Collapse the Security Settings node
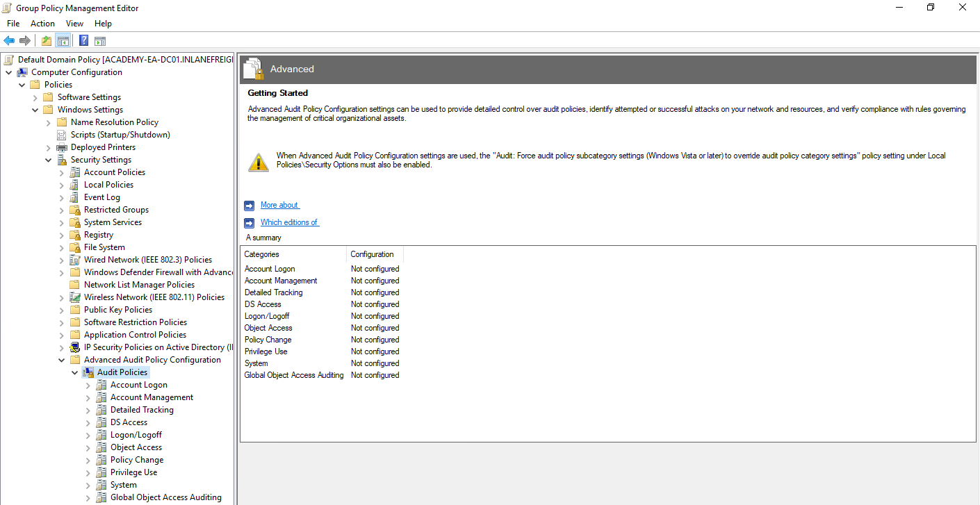The image size is (980, 505). (x=49, y=160)
